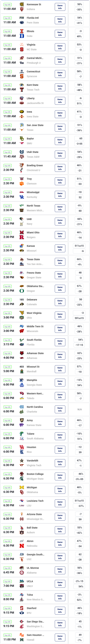
Task: Open Game Info for Michigan vs Oklahoma
Action: click(60, 490)
